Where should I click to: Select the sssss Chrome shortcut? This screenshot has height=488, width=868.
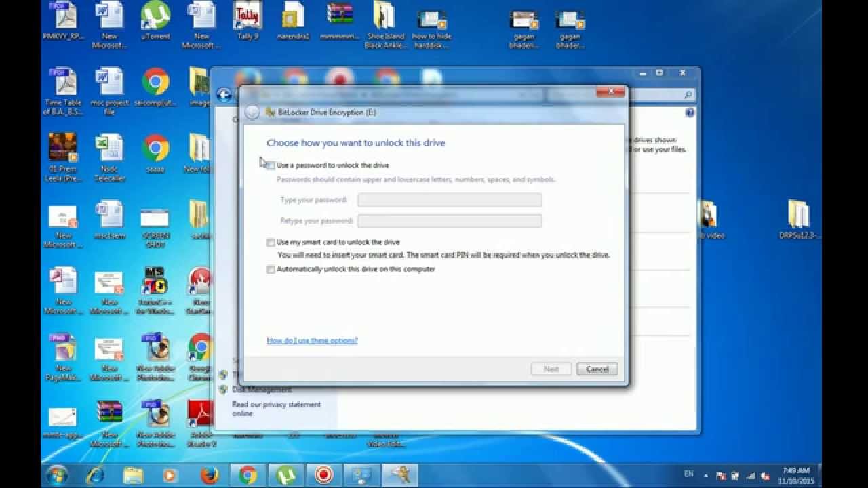pyautogui.click(x=155, y=153)
